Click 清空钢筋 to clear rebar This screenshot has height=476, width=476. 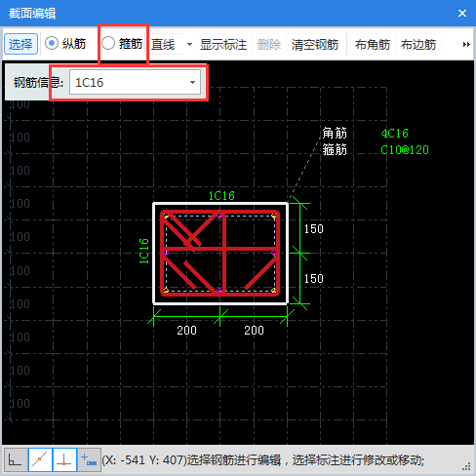[x=315, y=44]
